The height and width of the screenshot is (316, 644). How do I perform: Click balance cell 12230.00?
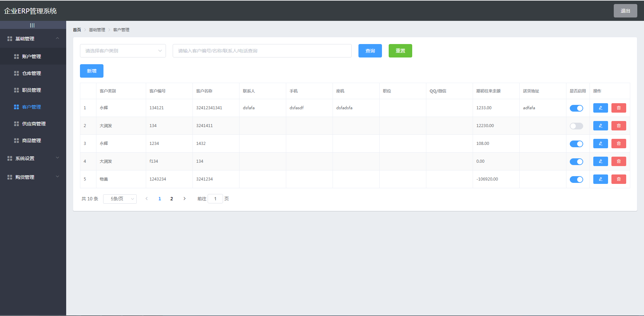tap(485, 126)
